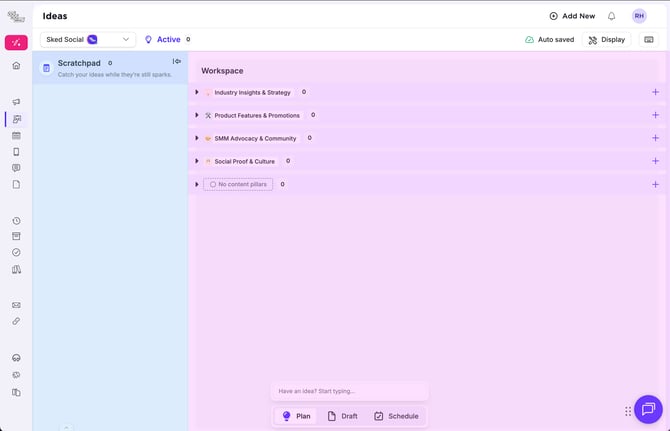This screenshot has width=670, height=431.
Task: Add idea to Industry Insights & Strategy
Action: 655,92
